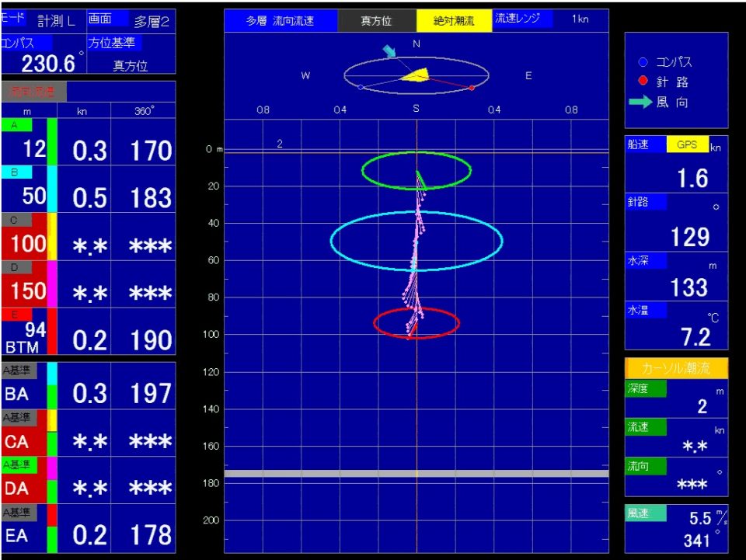
Task: Click the カーソル潮流 header button
Action: point(676,368)
